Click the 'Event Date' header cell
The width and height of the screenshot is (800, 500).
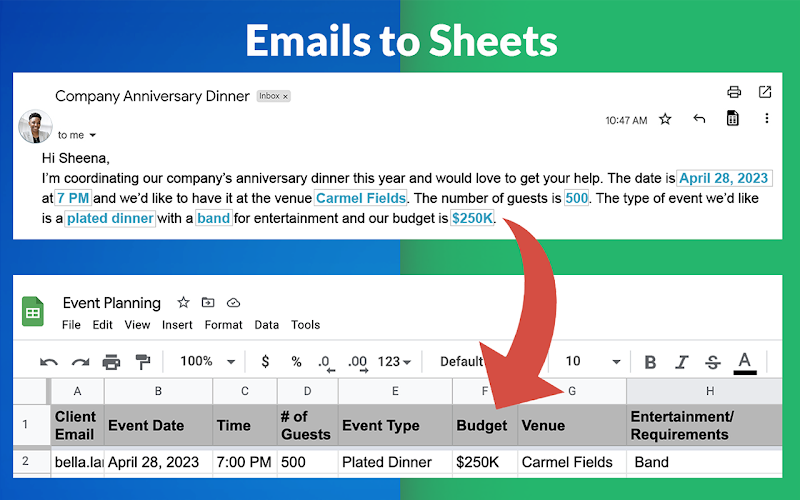pos(158,425)
